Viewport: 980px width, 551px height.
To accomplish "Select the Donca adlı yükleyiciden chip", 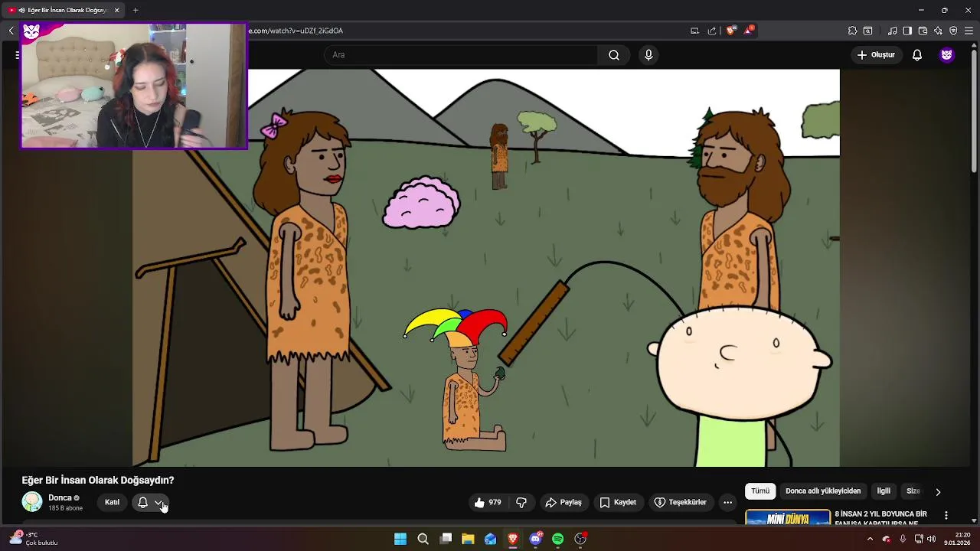I will 823,491.
